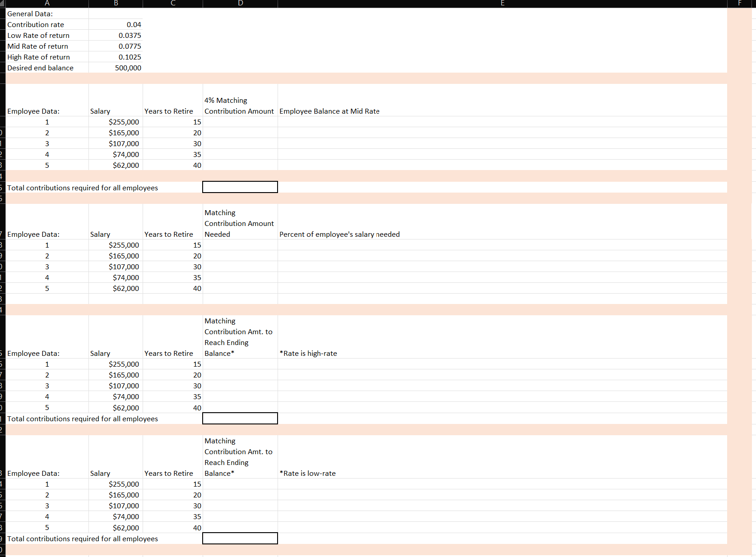Select the "Mid Rate of return" label
This screenshot has height=557, width=756.
point(47,46)
